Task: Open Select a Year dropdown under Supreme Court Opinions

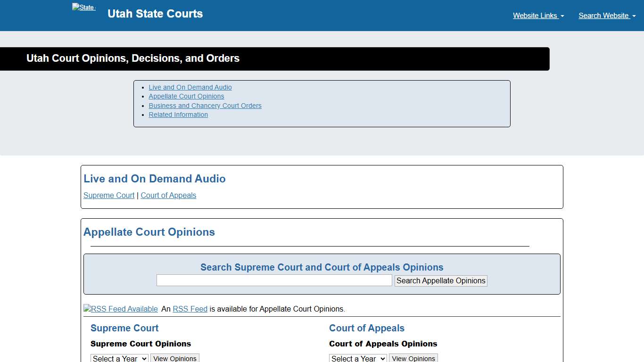Action: 119,358
